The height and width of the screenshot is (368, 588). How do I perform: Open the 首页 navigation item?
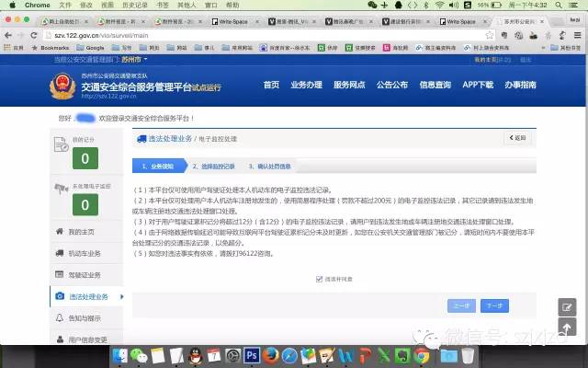tap(271, 85)
